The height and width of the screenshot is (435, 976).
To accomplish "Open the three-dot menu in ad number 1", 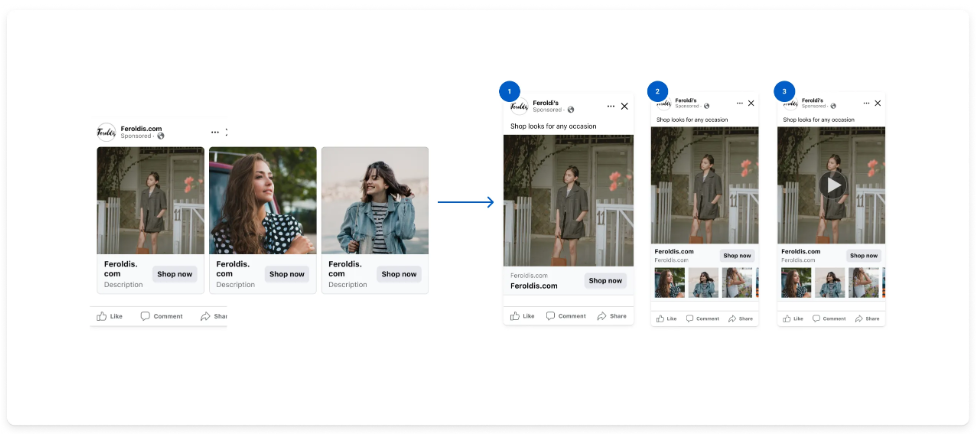I will (611, 106).
